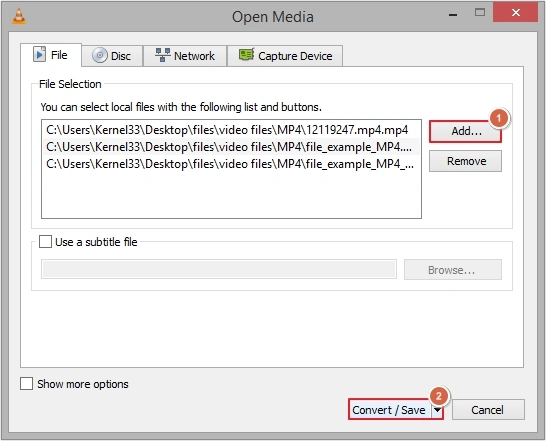
Task: Click the VLC cone icon in title bar
Action: (19, 16)
